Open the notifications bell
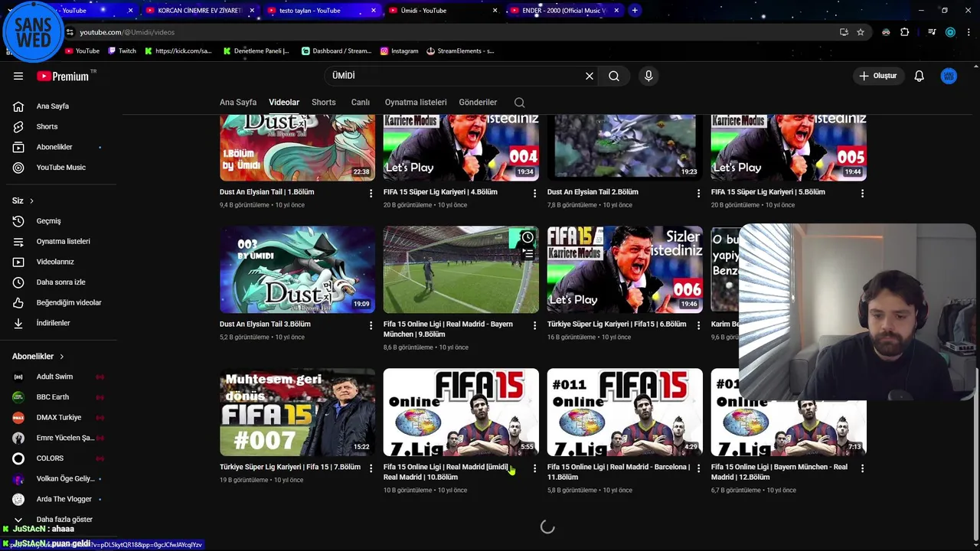This screenshot has width=980, height=551. tap(920, 76)
